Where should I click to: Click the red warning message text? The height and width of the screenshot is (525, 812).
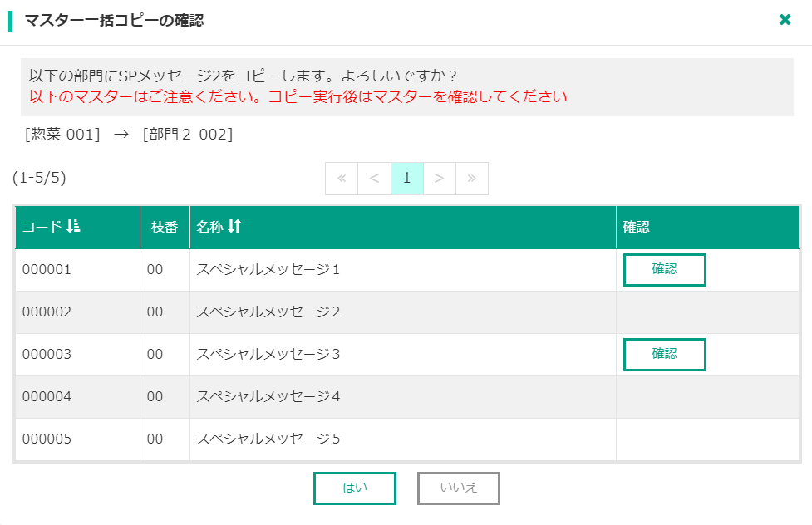tap(298, 96)
